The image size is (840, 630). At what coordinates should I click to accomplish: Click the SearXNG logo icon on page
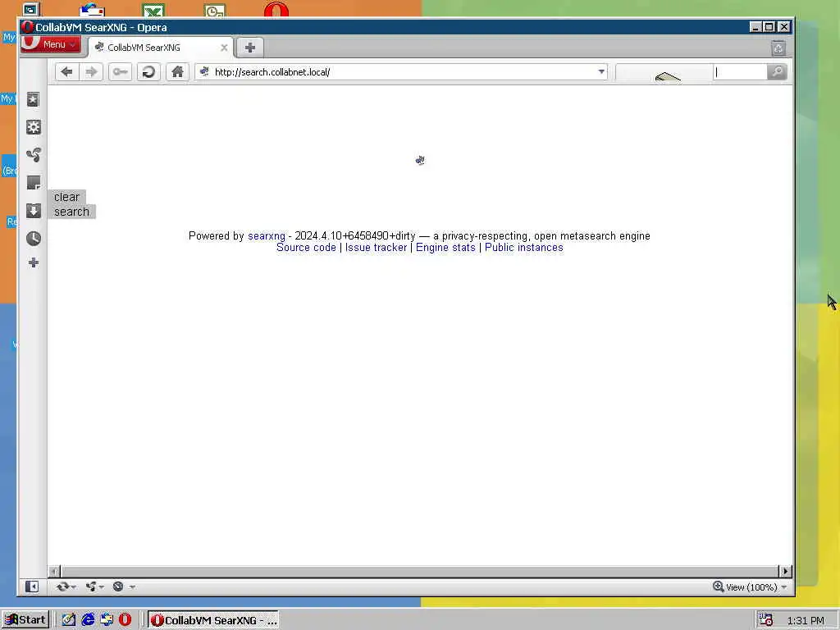420,160
